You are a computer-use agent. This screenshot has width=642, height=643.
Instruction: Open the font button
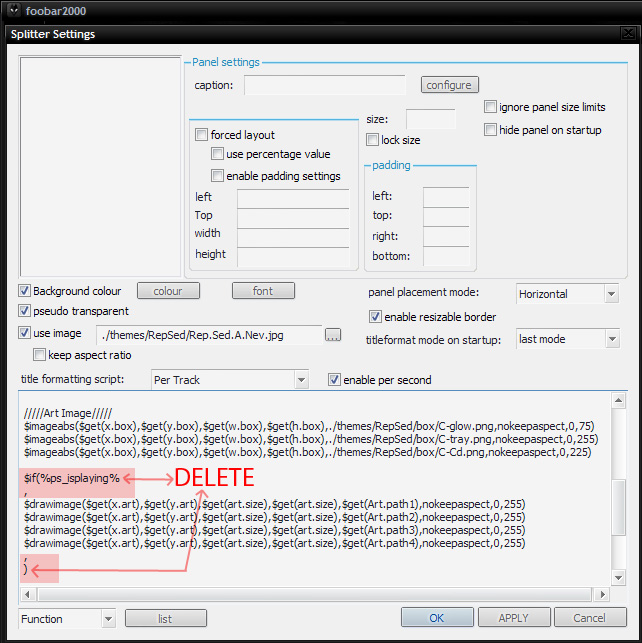pyautogui.click(x=263, y=291)
